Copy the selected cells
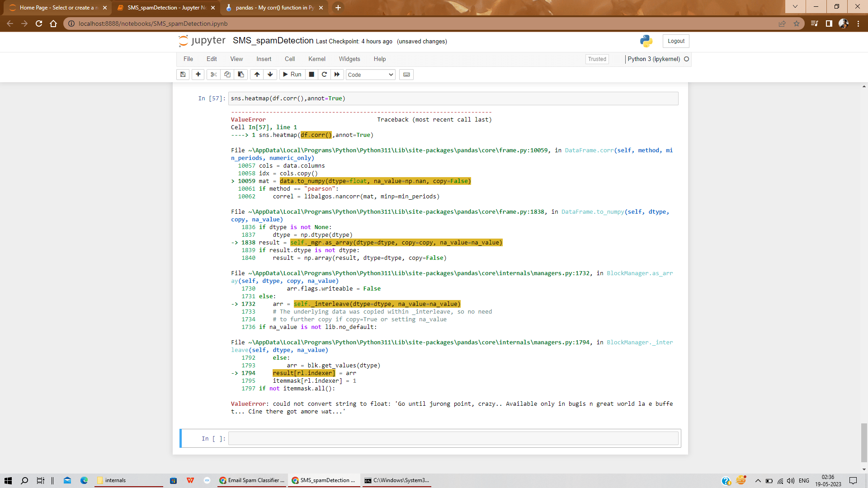This screenshot has width=868, height=488. [x=227, y=75]
